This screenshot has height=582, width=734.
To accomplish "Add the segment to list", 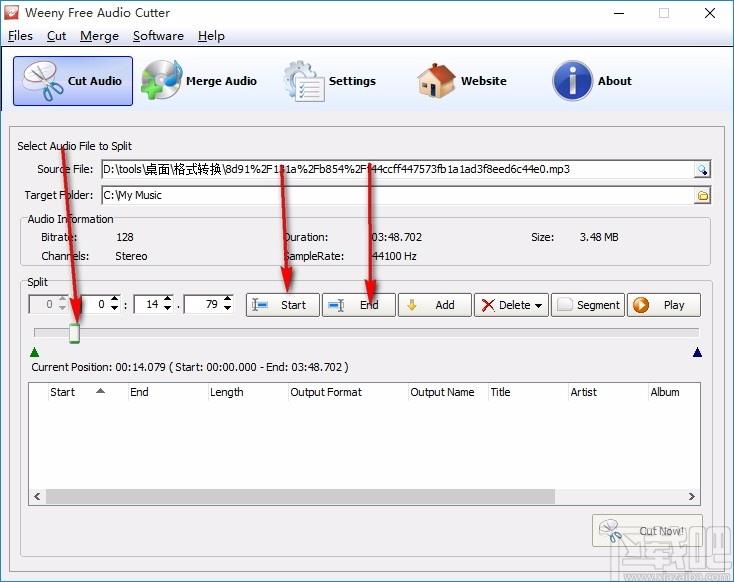I will 434,305.
